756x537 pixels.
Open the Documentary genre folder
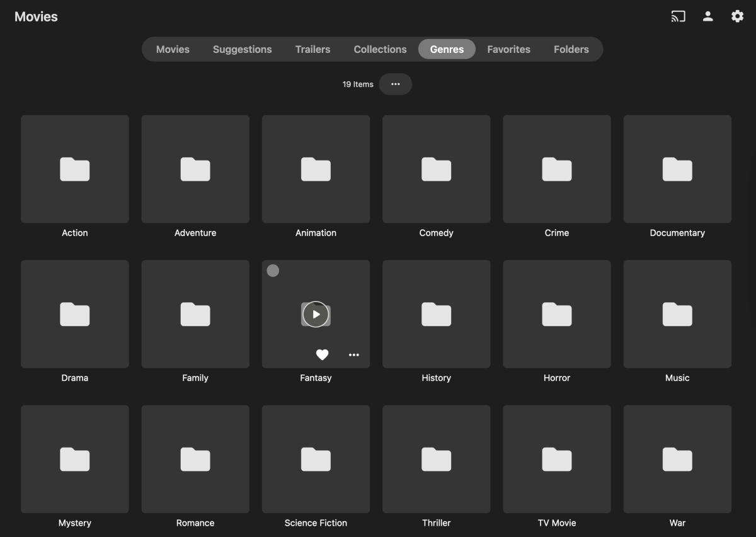677,169
